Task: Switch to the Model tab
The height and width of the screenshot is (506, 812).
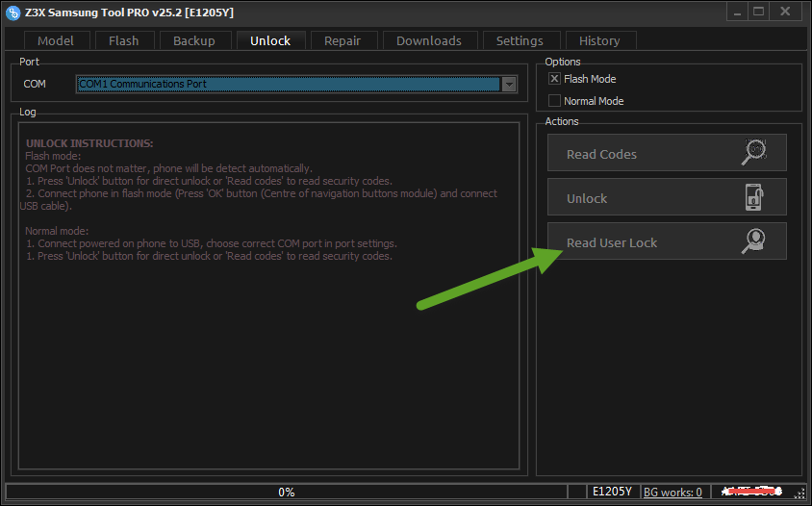Action: pos(56,41)
